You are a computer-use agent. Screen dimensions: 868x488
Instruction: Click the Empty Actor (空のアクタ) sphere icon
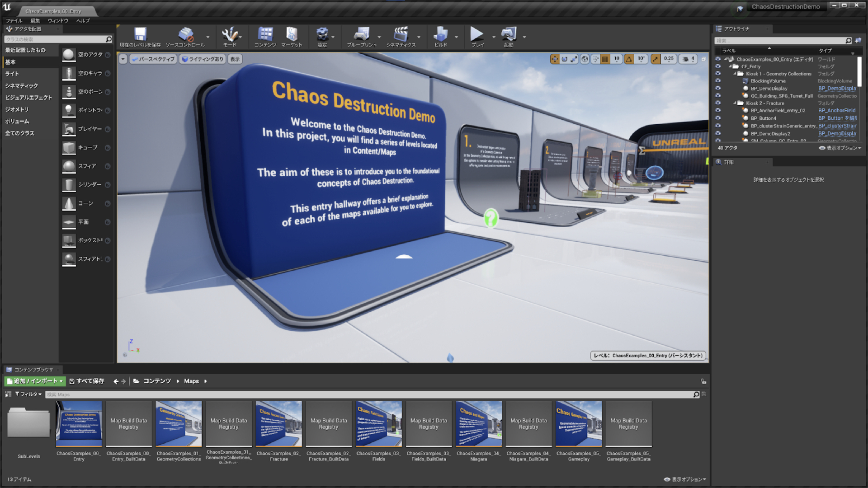click(x=69, y=55)
